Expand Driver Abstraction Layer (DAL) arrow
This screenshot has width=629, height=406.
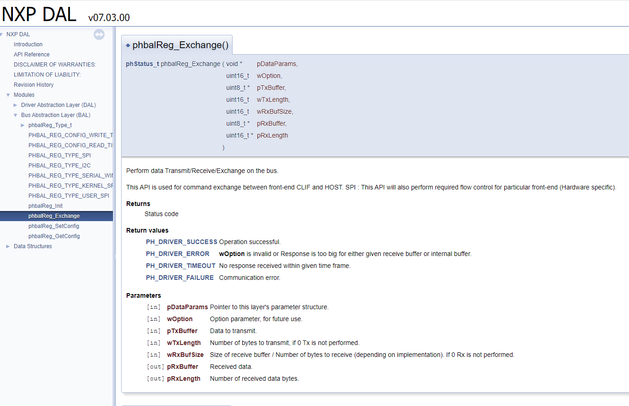click(15, 105)
